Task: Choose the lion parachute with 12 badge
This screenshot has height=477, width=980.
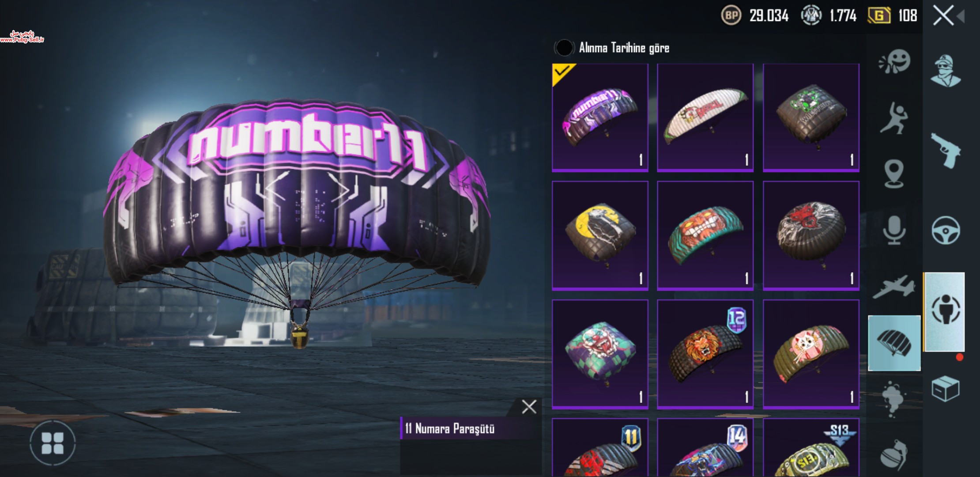Action: pos(705,354)
